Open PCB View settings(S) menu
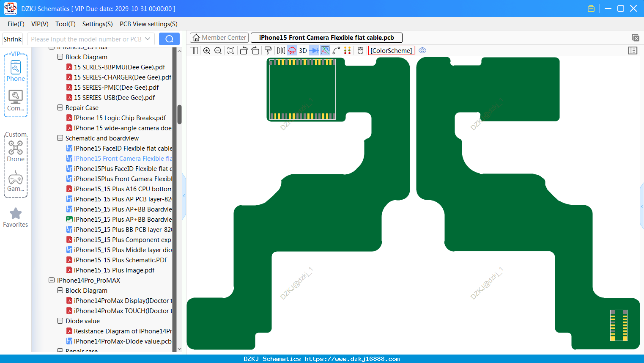This screenshot has height=363, width=644. coord(148,24)
